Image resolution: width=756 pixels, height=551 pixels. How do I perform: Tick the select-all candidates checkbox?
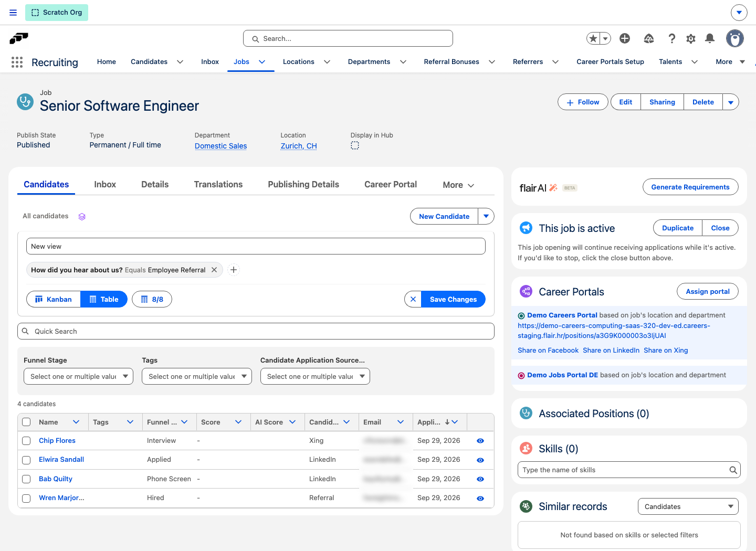click(x=26, y=422)
